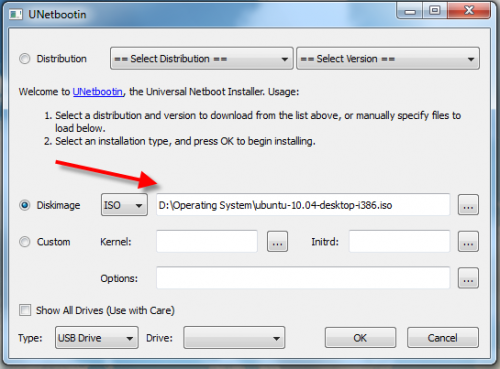This screenshot has height=369, width=500.
Task: Click the UNetbootin hyperlink
Action: point(98,91)
